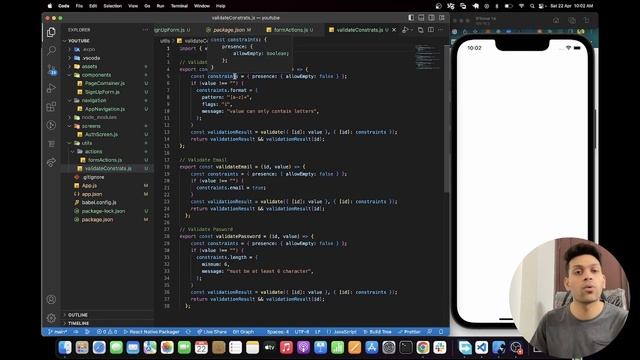Open Customize Layout button in title bar

coord(442,18)
